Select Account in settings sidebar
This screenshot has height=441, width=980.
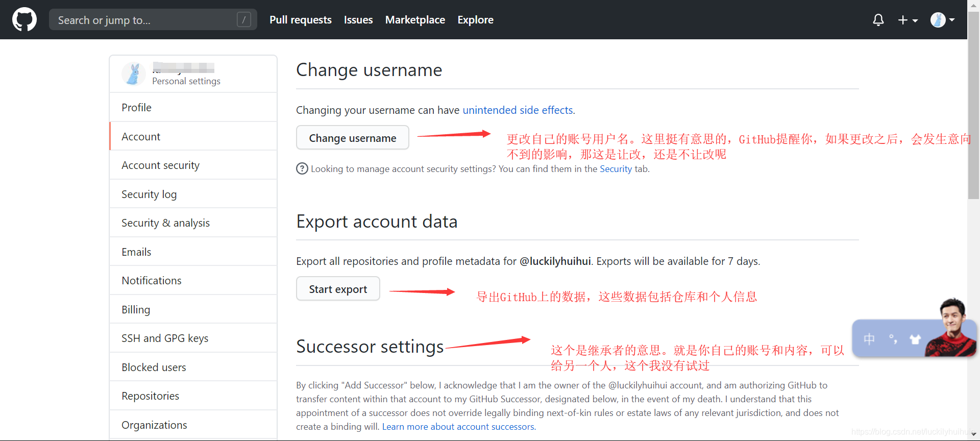tap(193, 136)
